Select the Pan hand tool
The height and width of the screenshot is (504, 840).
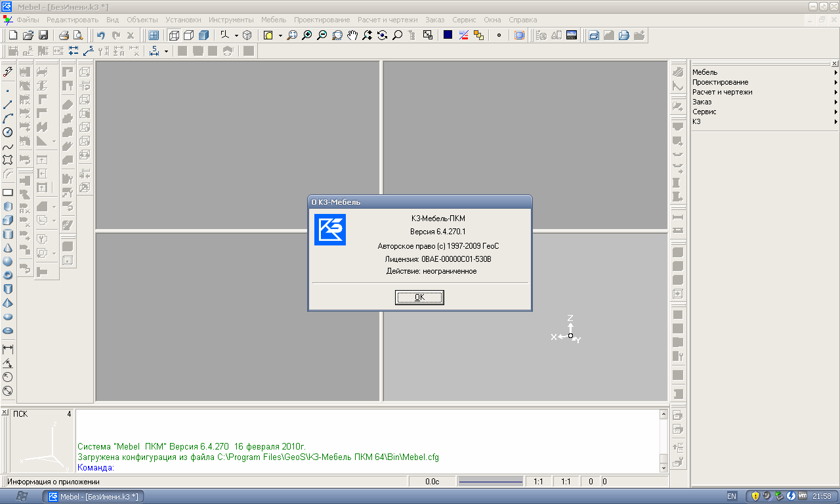(352, 35)
